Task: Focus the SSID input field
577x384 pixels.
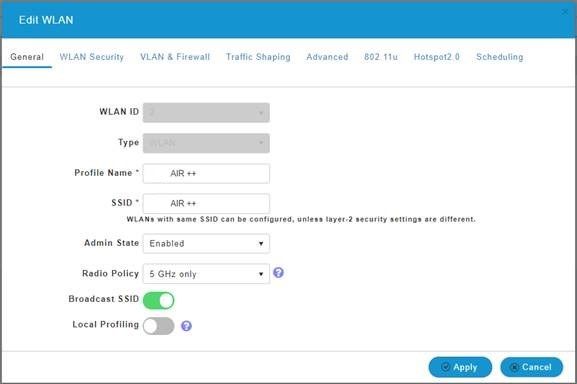Action: [206, 203]
